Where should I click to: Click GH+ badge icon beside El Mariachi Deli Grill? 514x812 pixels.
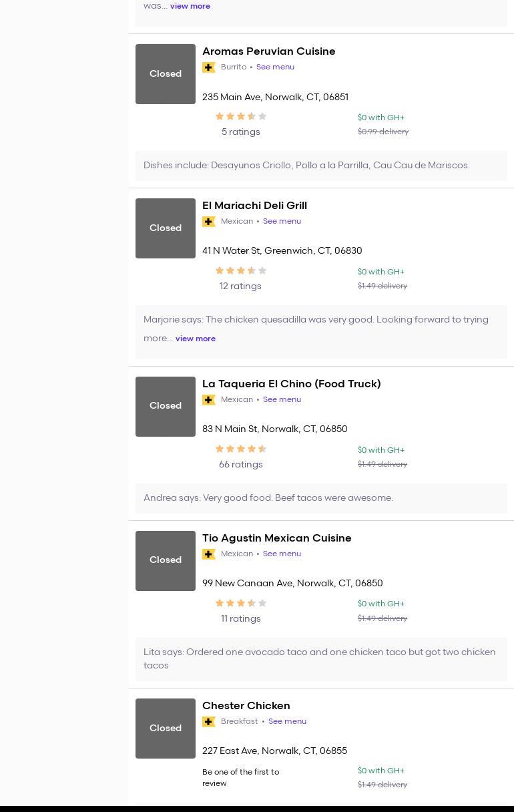point(209,222)
